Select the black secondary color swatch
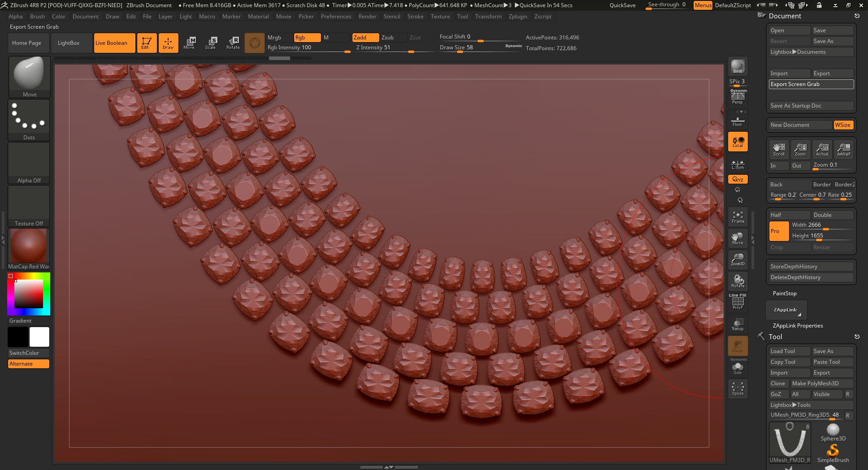 18,337
